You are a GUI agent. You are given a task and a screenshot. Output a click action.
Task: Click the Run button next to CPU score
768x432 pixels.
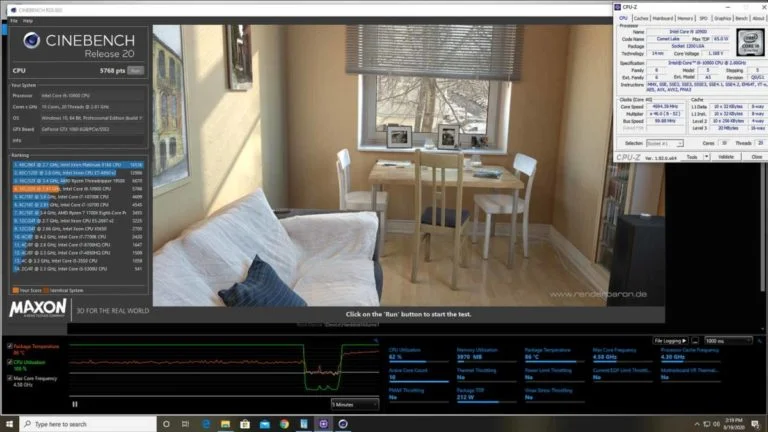136,71
